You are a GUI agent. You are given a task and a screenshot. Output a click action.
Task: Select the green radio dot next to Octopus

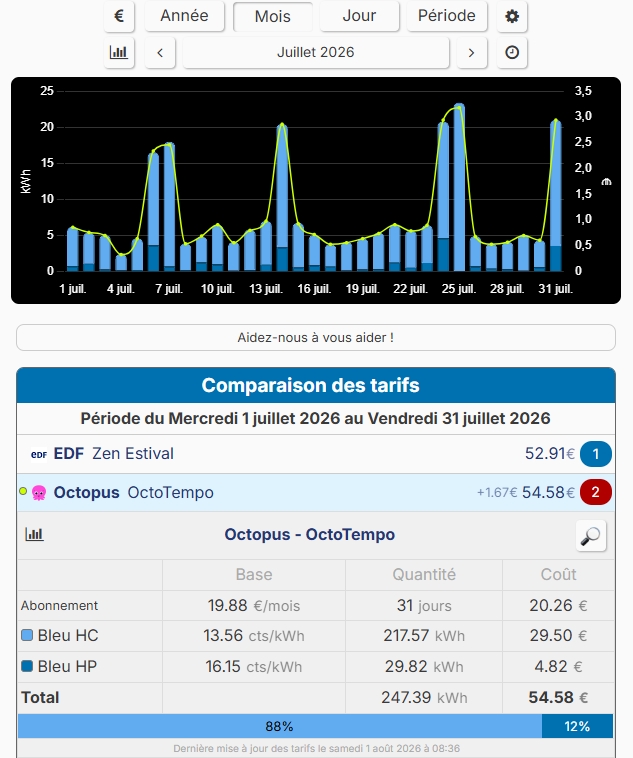(23, 491)
